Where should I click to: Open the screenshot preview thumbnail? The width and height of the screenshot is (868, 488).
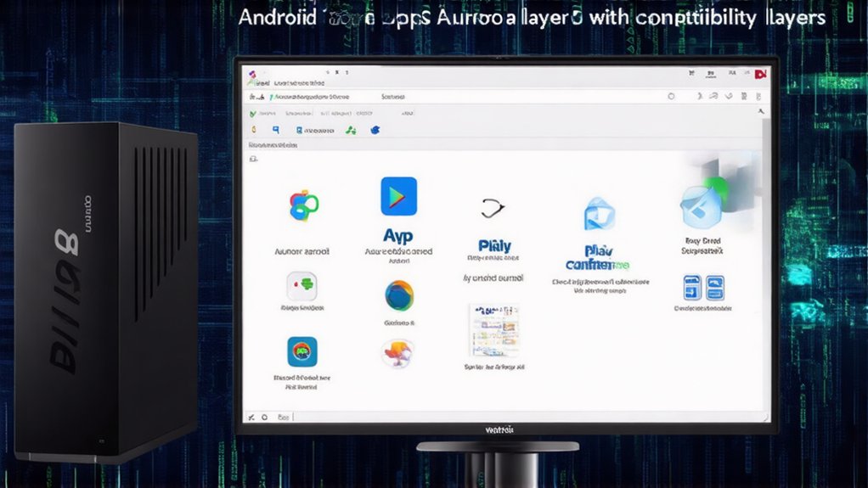(493, 330)
